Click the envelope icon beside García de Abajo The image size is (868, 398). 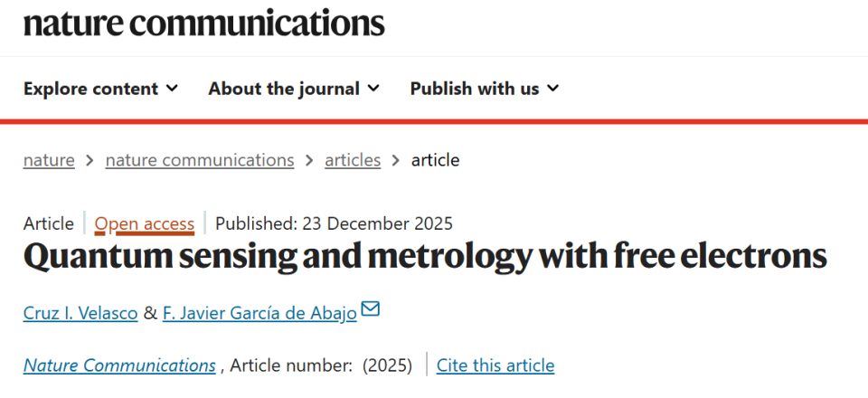(371, 310)
